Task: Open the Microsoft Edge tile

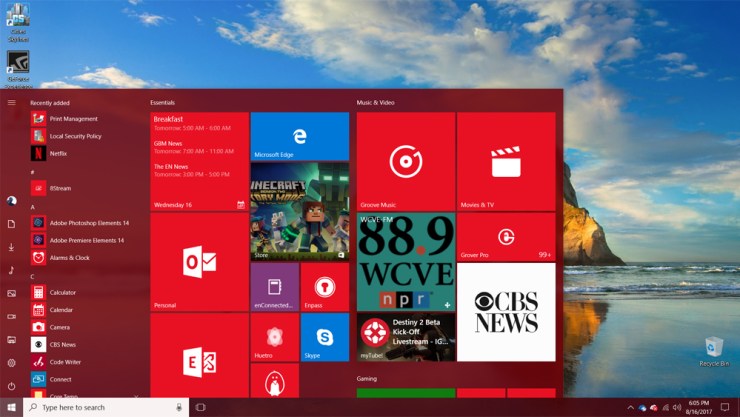Action: coord(300,136)
